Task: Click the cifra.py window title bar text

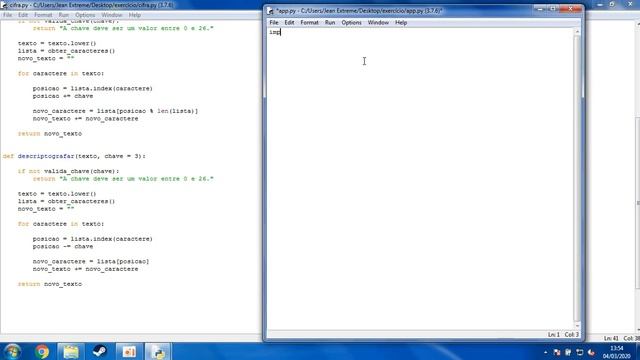Action: coord(91,5)
